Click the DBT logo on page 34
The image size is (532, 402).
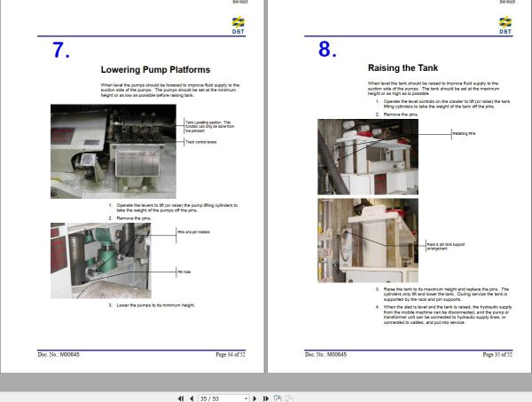(239, 25)
